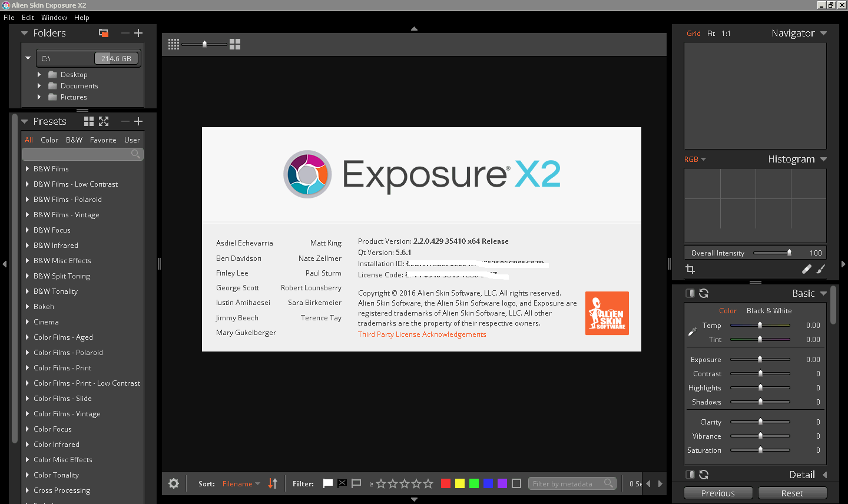This screenshot has height=504, width=848.
Task: Switch presets filter to B&W tab
Action: (74, 140)
